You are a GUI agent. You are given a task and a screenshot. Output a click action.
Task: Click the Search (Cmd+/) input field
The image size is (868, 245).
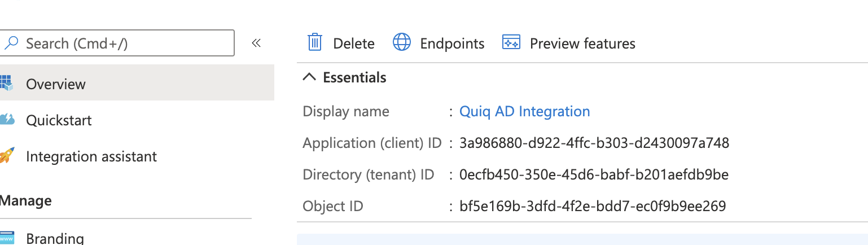tap(117, 43)
